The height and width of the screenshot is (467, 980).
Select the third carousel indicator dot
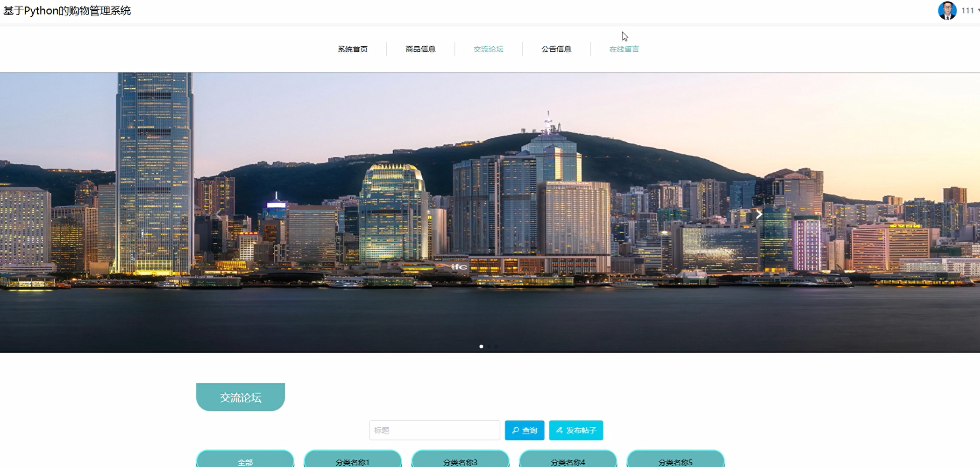tap(496, 347)
